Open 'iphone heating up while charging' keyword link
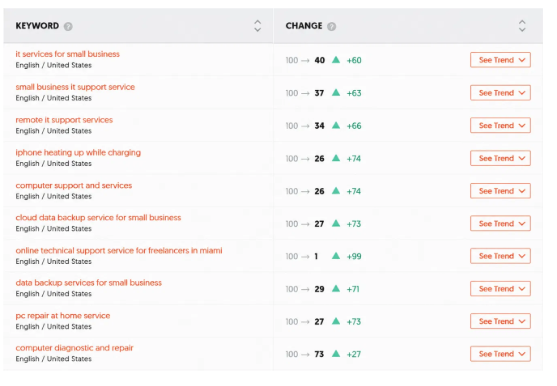 (78, 152)
